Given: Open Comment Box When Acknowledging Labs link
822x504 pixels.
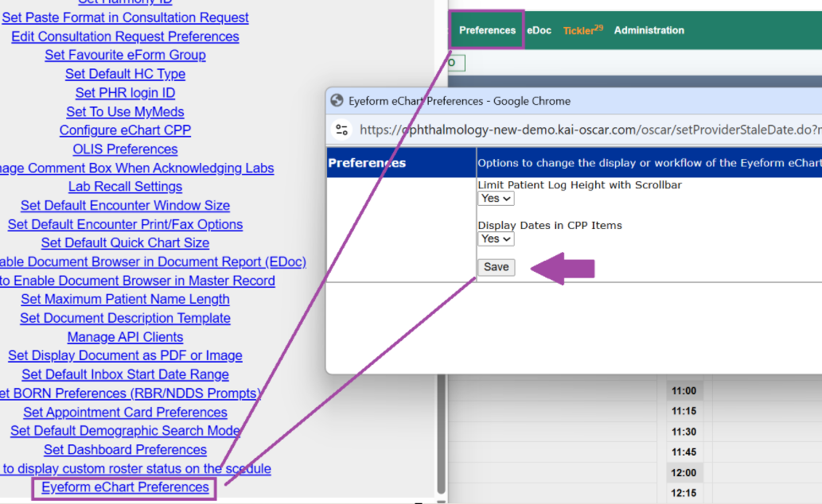Looking at the screenshot, I should coord(137,168).
